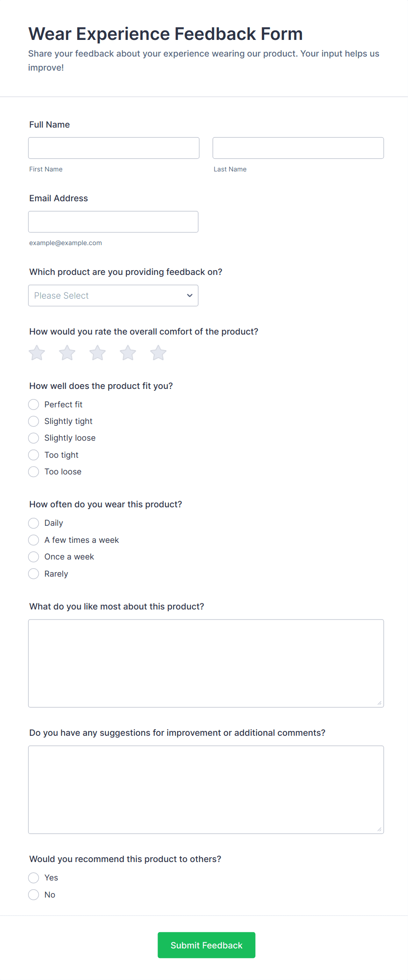The width and height of the screenshot is (408, 980).
Task: Expand the Please Select chevron
Action: (190, 296)
